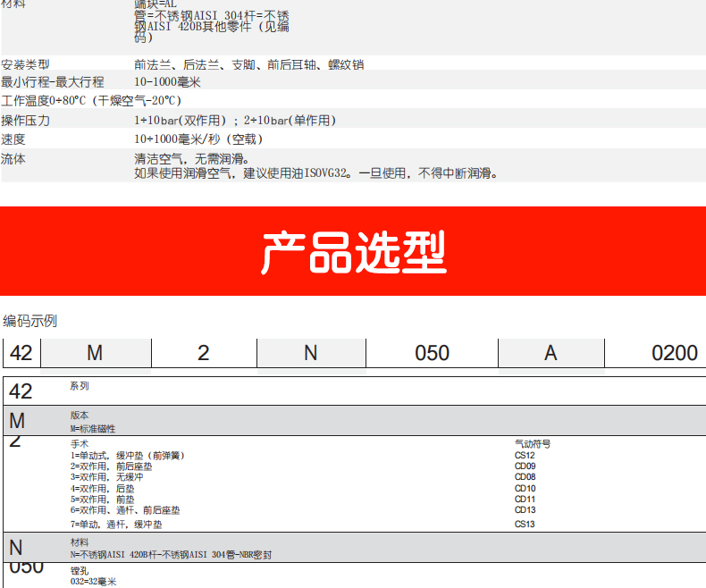Click the 032=32毫米 bore size entry

click(x=93, y=582)
